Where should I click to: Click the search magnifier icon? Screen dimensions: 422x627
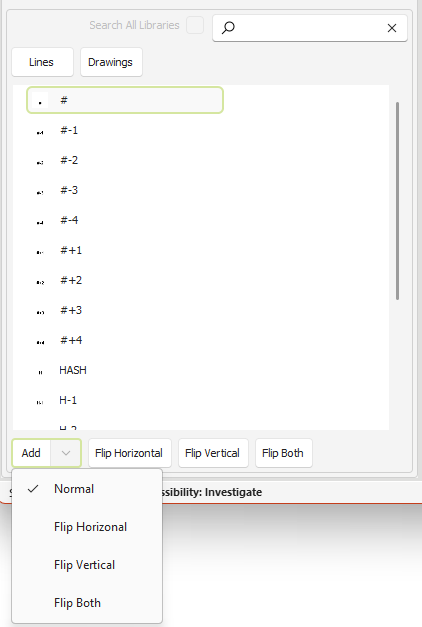(228, 28)
